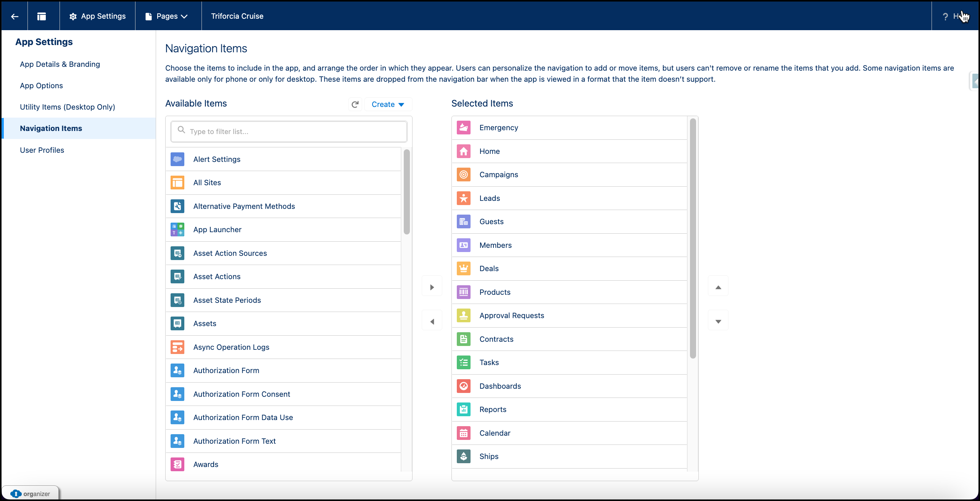The height and width of the screenshot is (501, 980).
Task: Select App Details & Branding
Action: point(60,64)
